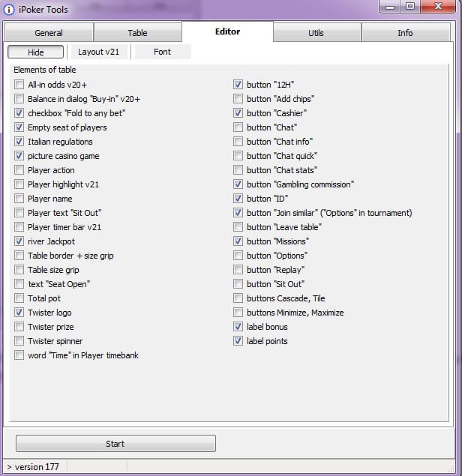Select the Editor tab

coord(227,31)
